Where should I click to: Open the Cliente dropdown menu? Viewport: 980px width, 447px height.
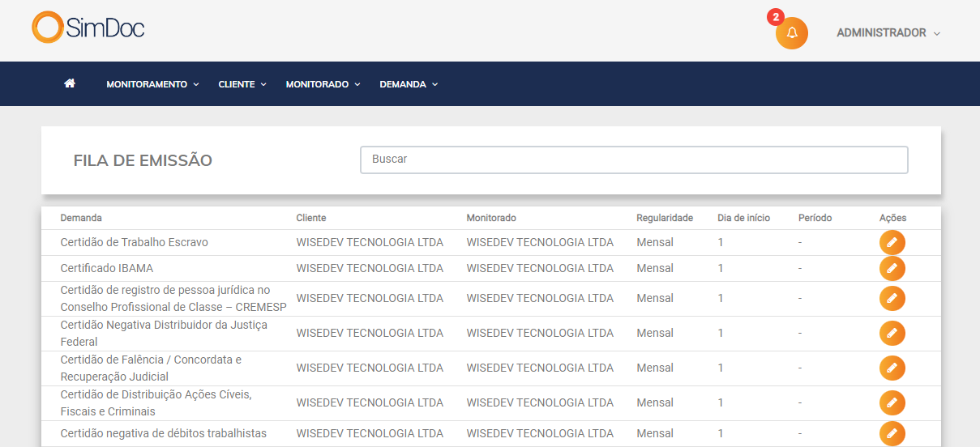[242, 84]
